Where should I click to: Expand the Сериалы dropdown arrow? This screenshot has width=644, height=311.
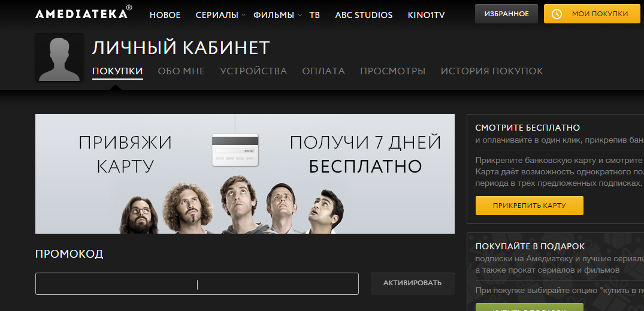(244, 16)
